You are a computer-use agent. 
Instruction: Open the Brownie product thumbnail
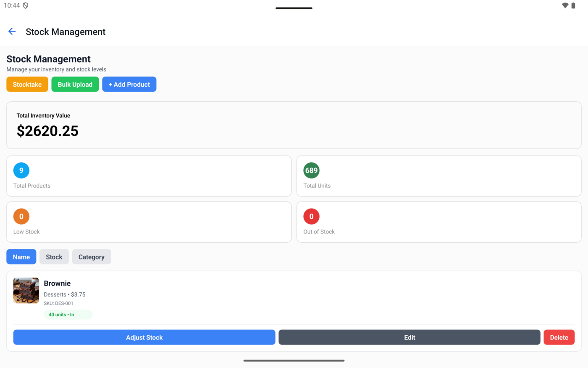pyautogui.click(x=26, y=291)
